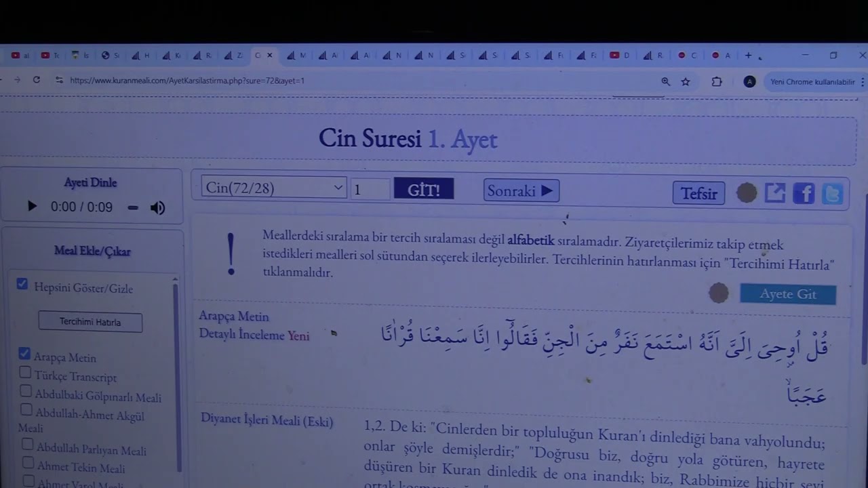Screen dimensions: 868x488
Task: Click the address bar URL
Action: point(187,80)
